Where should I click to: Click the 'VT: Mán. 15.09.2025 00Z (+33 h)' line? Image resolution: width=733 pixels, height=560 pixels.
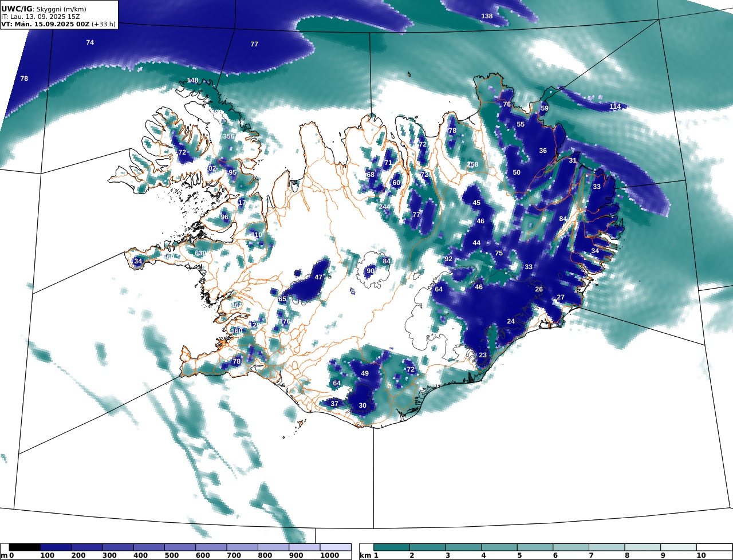click(58, 25)
